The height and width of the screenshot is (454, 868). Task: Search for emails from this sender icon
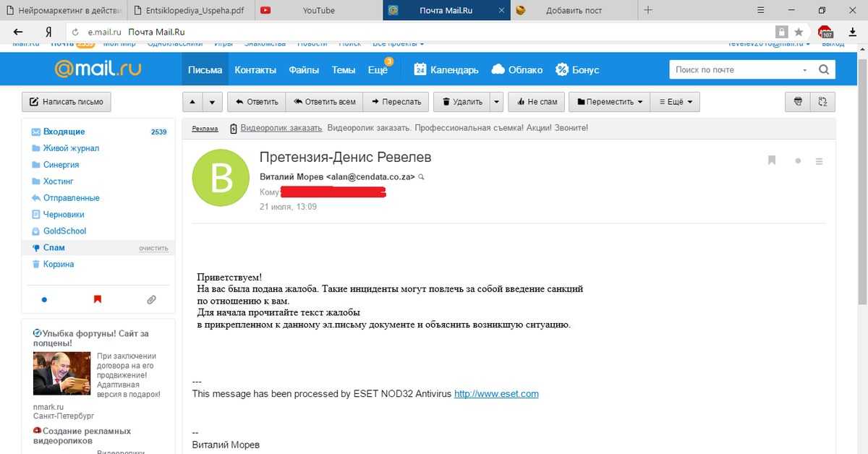(x=422, y=177)
